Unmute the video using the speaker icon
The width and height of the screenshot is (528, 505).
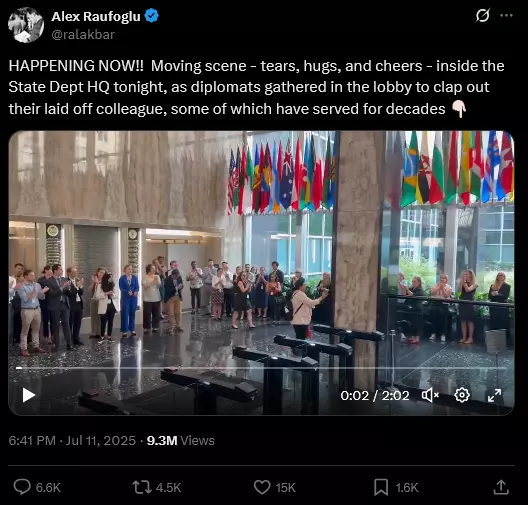pyautogui.click(x=430, y=395)
